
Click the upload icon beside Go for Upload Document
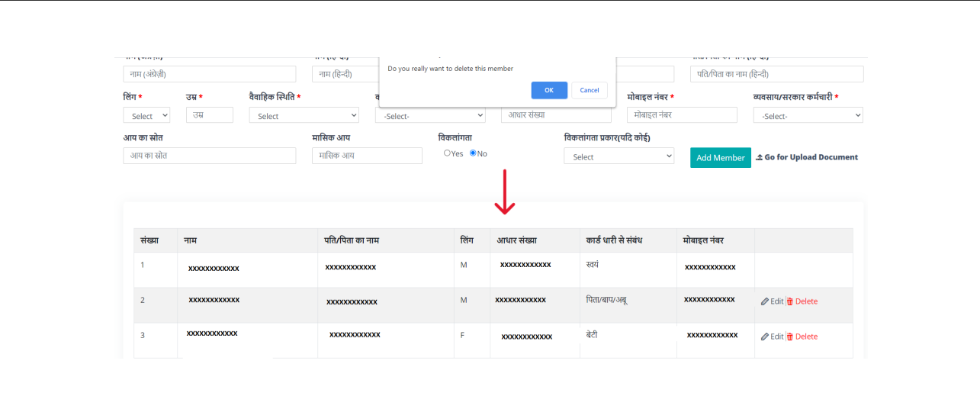point(759,157)
